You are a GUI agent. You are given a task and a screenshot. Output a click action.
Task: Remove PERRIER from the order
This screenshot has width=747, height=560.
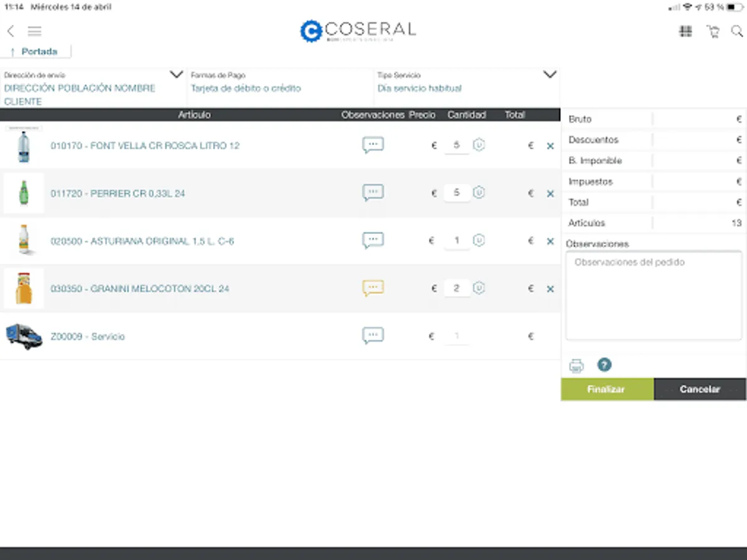click(x=550, y=194)
